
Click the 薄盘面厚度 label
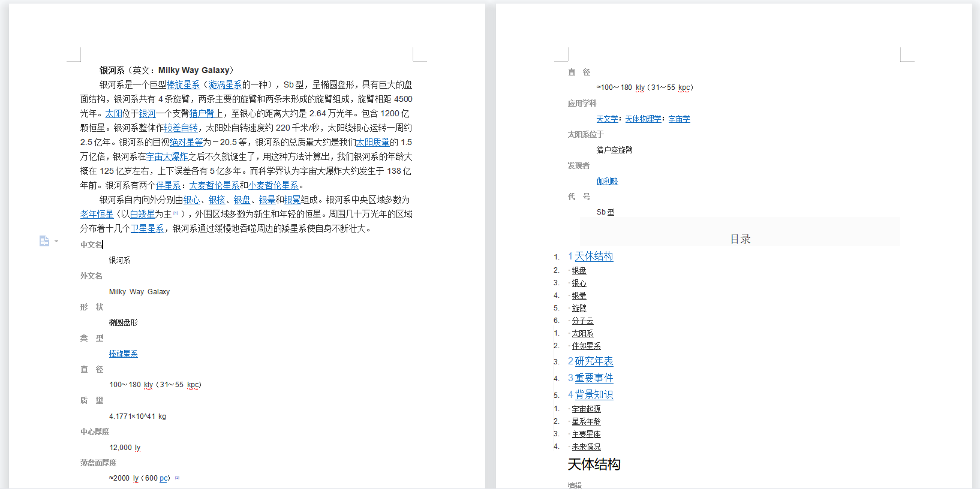98,463
